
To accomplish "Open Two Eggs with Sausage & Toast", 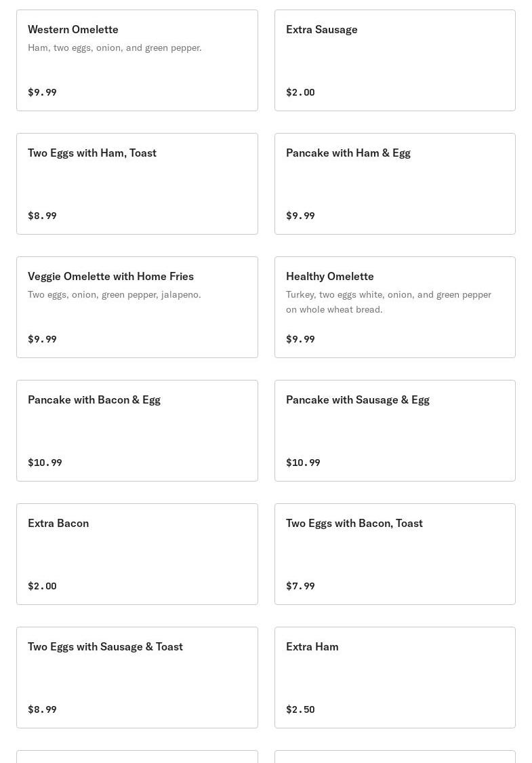I will 137,678.
